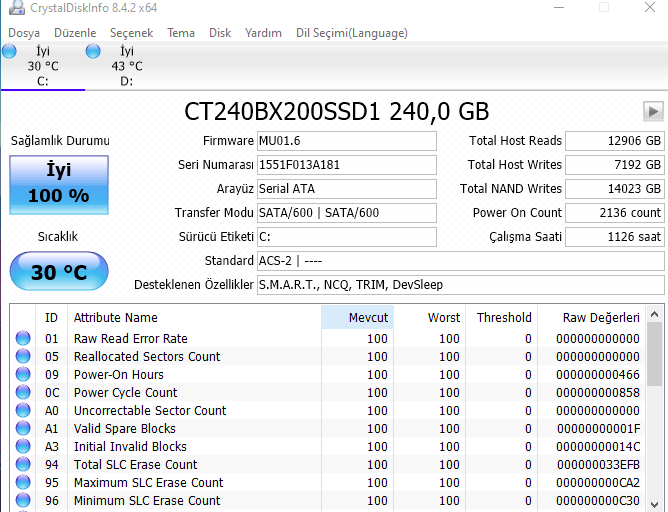The width and height of the screenshot is (668, 512).
Task: Click the CrystalDiskInfo app icon in title bar
Action: pyautogui.click(x=17, y=7)
